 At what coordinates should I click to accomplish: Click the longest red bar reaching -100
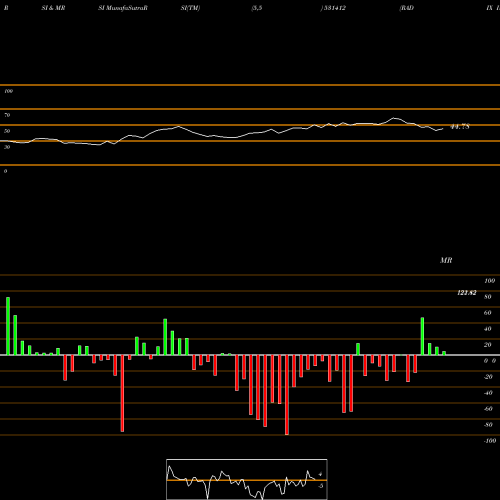point(287,395)
